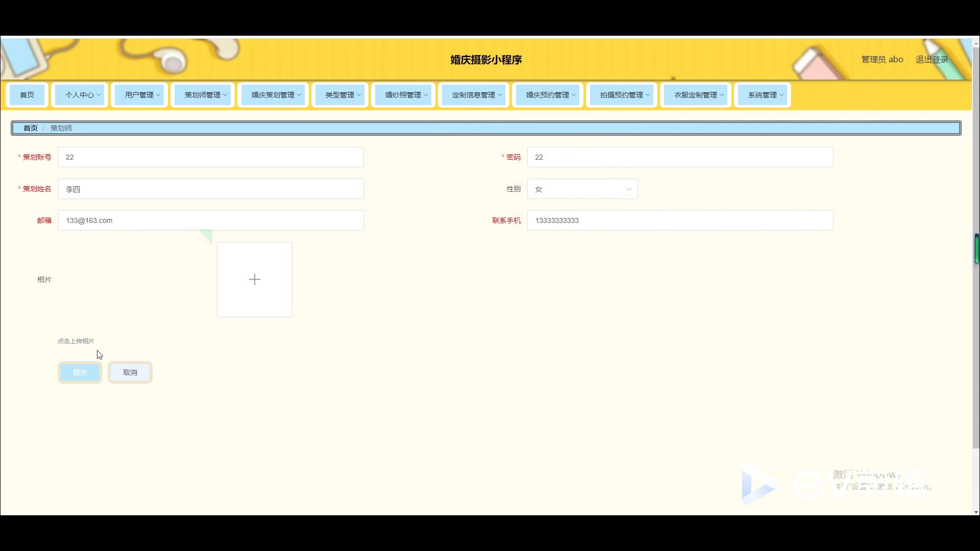Screen dimensions: 980x551
Task: Open the 拍摄预约管理 menu
Action: click(622, 95)
